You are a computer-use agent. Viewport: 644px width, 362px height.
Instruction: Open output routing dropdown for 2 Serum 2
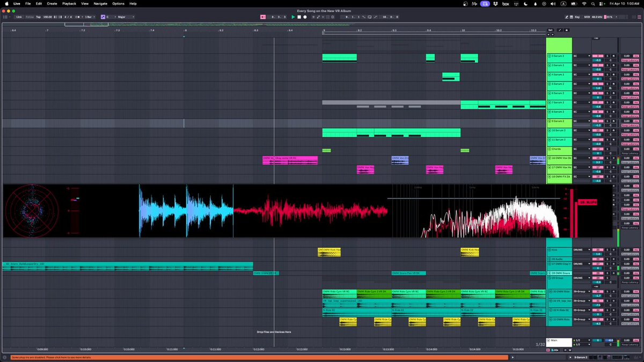coord(582,56)
